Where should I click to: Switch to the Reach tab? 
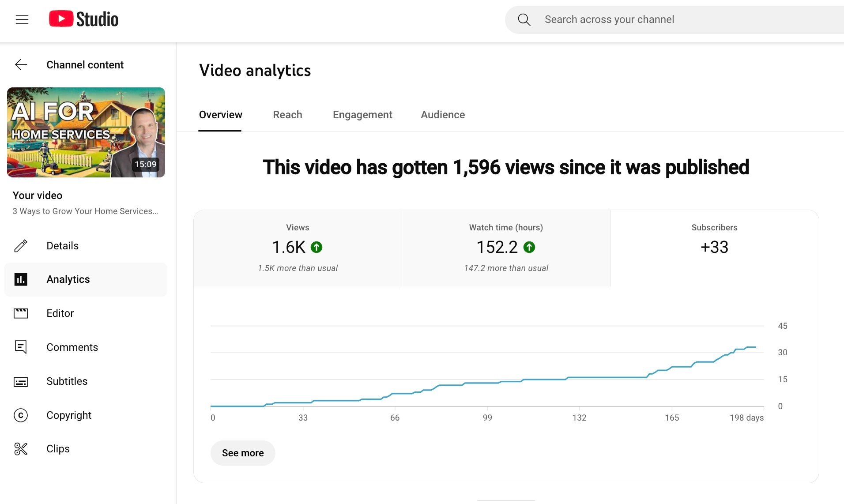pos(287,115)
